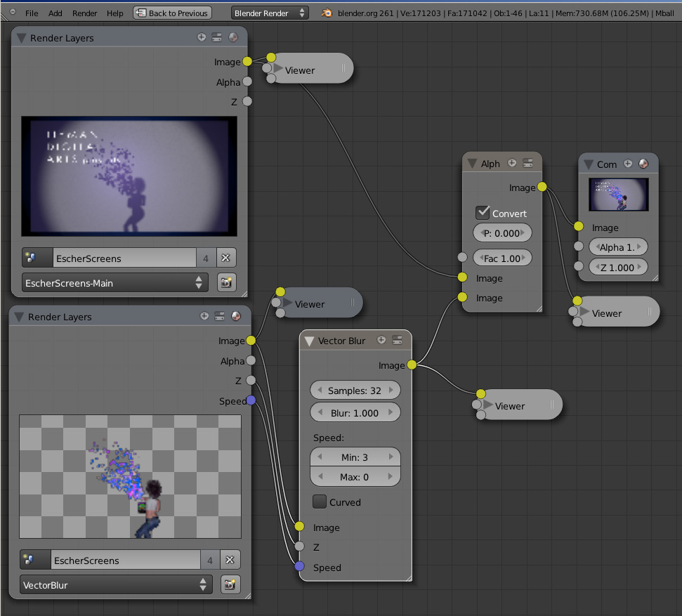Open the EscherScreens-Main layer dropdown
Image resolution: width=682 pixels, height=616 pixels.
[115, 283]
